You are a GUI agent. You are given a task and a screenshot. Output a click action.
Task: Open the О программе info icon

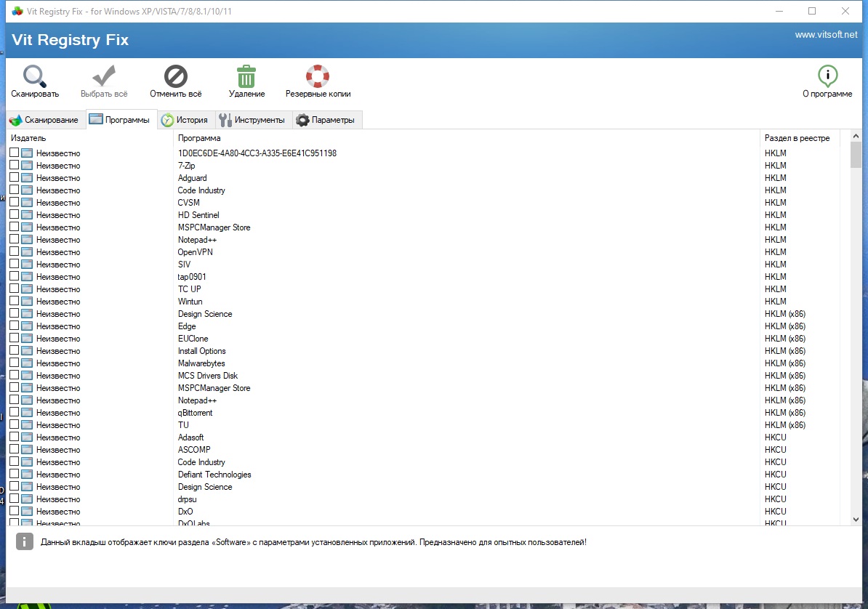coord(827,76)
